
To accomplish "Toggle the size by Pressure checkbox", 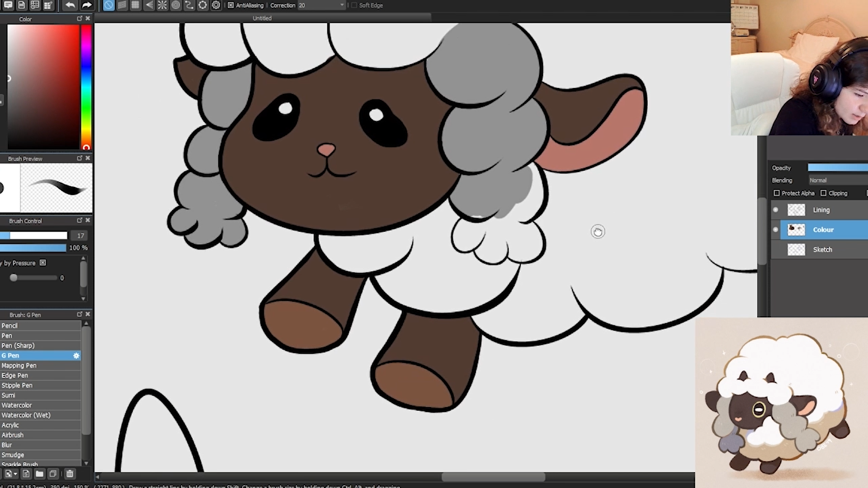I will pos(42,263).
